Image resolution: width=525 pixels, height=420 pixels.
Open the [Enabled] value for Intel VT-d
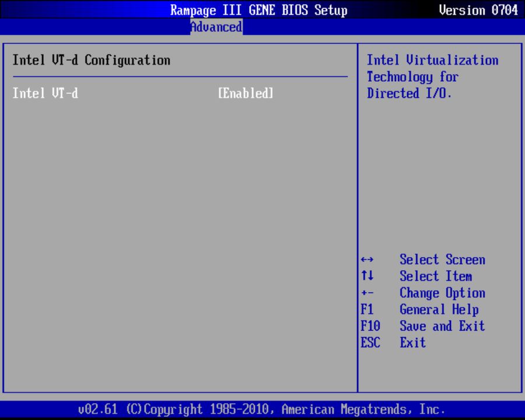click(x=246, y=93)
